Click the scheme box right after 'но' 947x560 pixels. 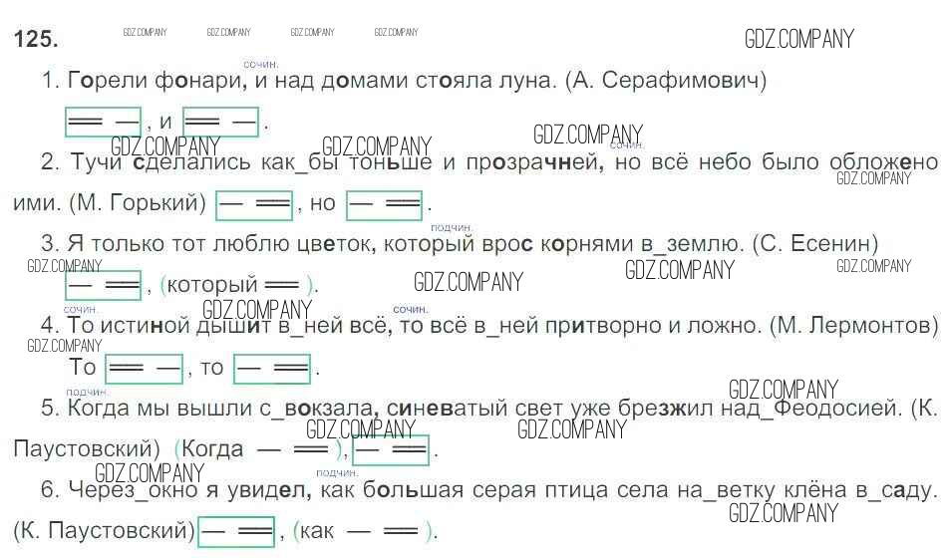384,204
